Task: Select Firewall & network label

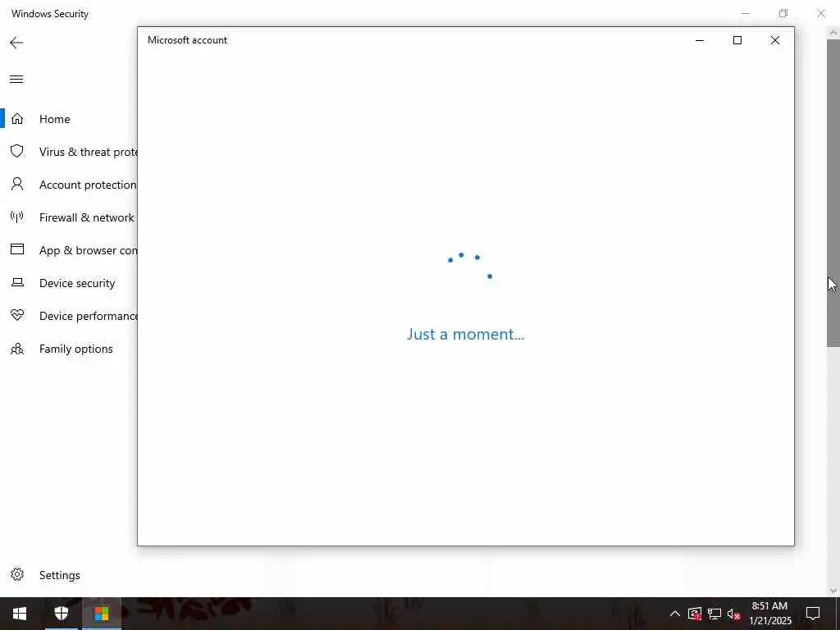Action: click(87, 217)
